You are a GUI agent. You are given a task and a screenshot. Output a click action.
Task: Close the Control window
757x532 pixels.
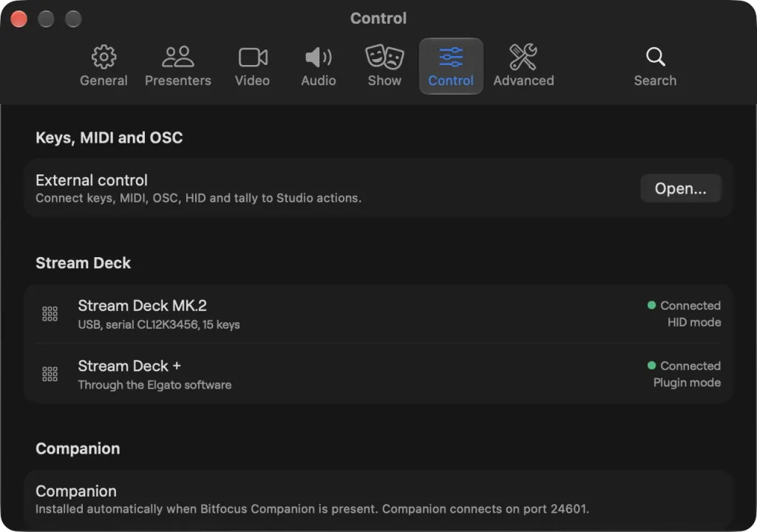pos(18,19)
